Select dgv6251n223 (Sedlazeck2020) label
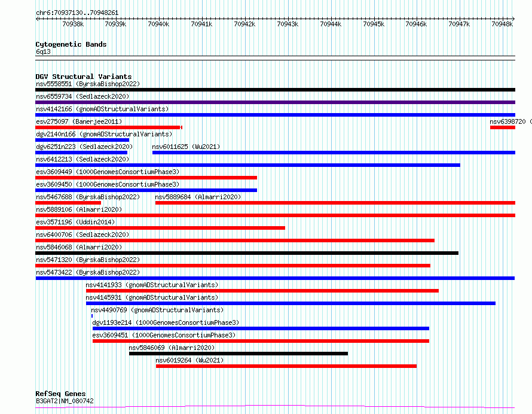 coord(84,147)
